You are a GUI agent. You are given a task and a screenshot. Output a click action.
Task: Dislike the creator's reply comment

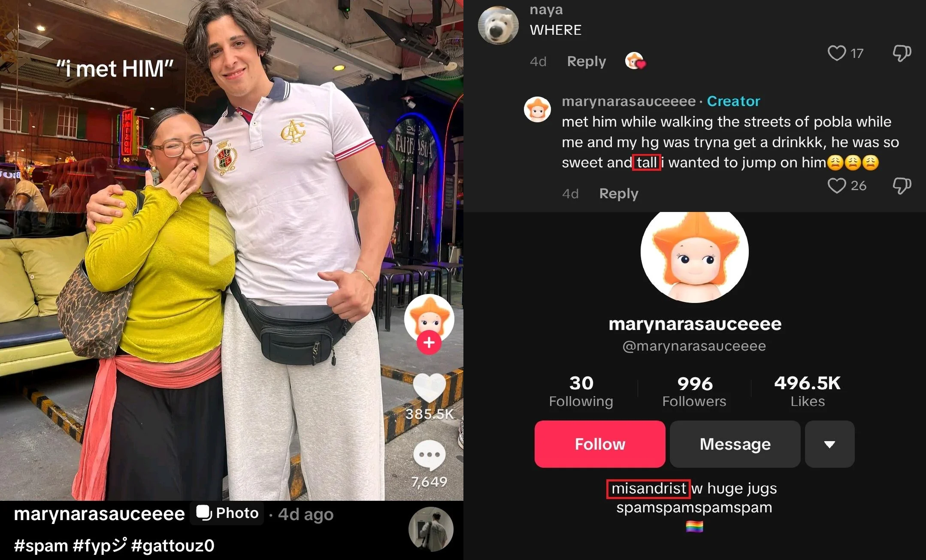[x=902, y=186]
